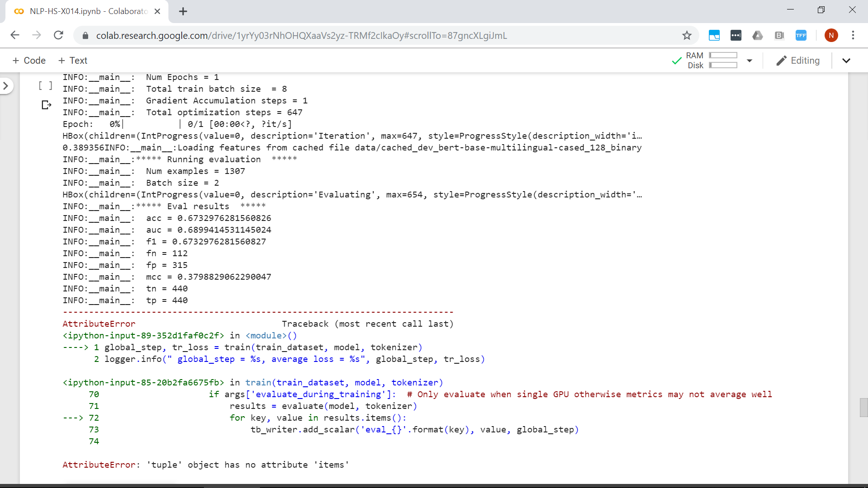Screen dimensions: 868x488
Task: Click the cell output indicator icon
Action: (46, 105)
